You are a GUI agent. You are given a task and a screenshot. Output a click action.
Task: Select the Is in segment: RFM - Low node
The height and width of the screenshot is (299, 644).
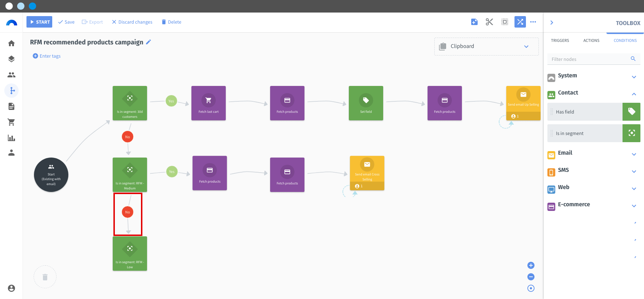(130, 254)
